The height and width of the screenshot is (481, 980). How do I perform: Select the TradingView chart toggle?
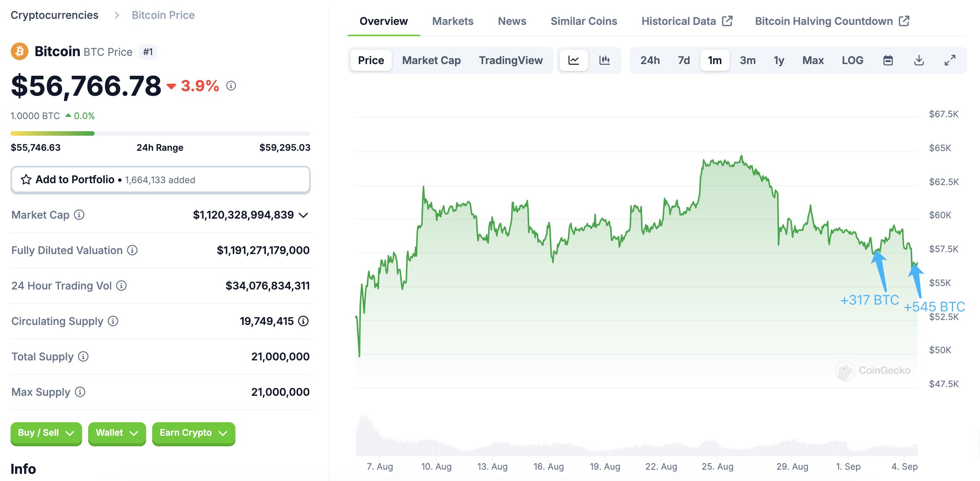pos(511,60)
